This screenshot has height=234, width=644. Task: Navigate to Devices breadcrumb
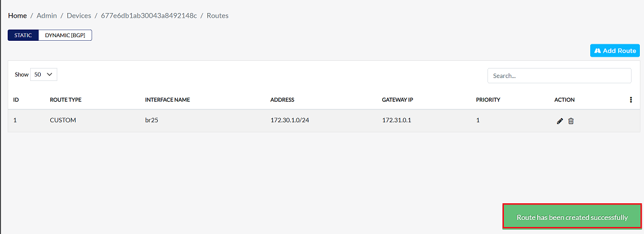(79, 15)
